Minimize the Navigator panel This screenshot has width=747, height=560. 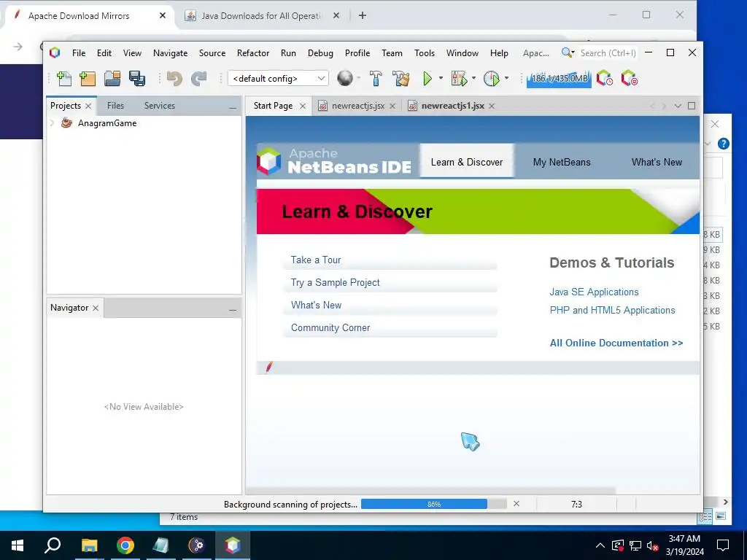click(x=233, y=309)
